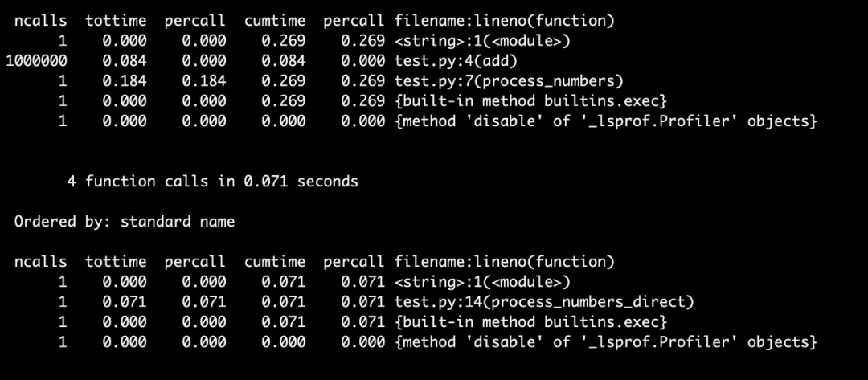This screenshot has width=868, height=380.
Task: Click test.py:14(process_numbers_direct) function entry
Action: 543,301
